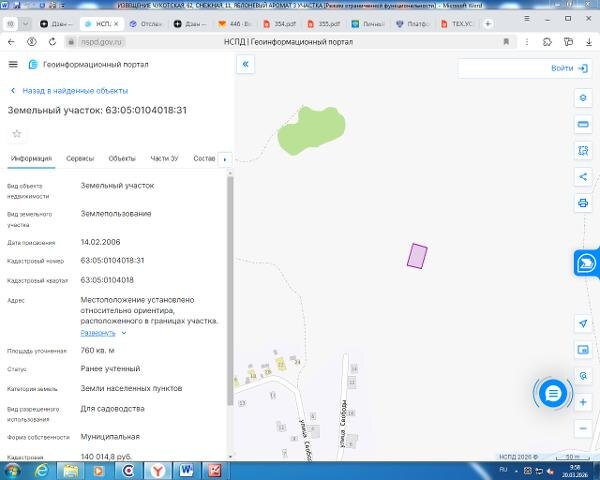Open Internet Explorer from the taskbar

tap(41, 470)
